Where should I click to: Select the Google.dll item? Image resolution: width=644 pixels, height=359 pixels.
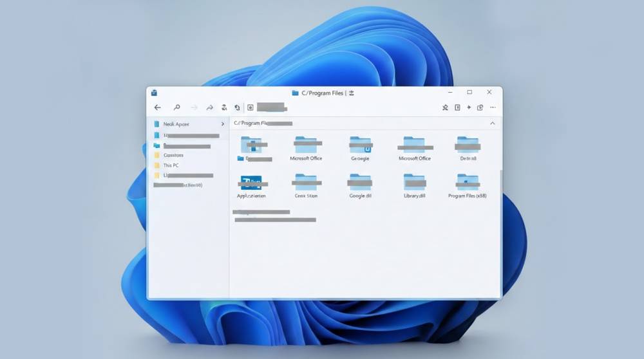pyautogui.click(x=360, y=183)
